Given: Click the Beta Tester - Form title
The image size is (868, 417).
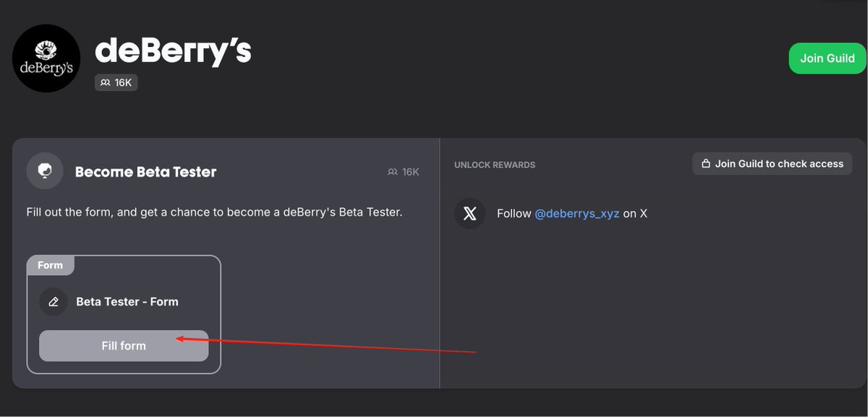Looking at the screenshot, I should click(x=127, y=301).
